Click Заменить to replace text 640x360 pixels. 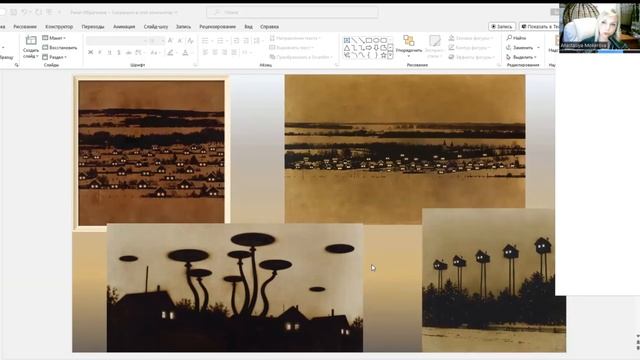click(x=523, y=48)
